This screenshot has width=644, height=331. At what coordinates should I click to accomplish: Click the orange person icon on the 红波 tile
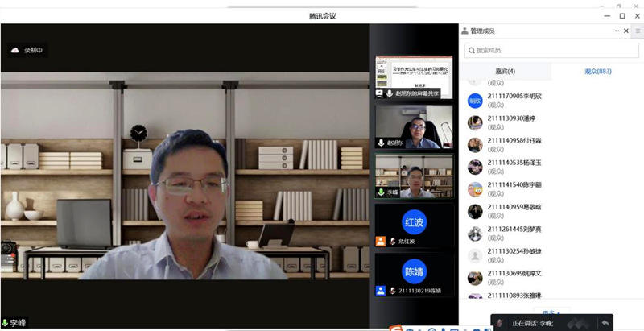point(381,241)
